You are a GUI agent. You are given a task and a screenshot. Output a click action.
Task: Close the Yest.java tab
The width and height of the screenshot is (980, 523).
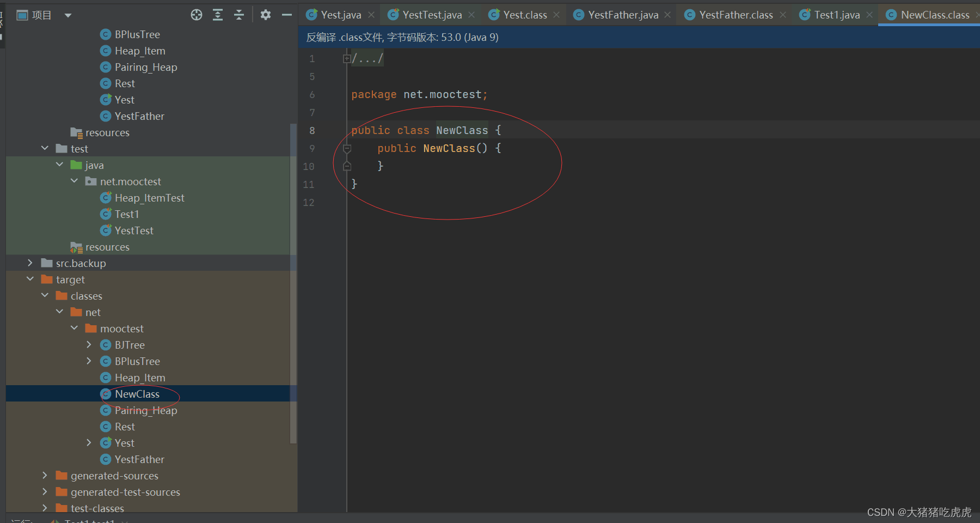pos(371,15)
